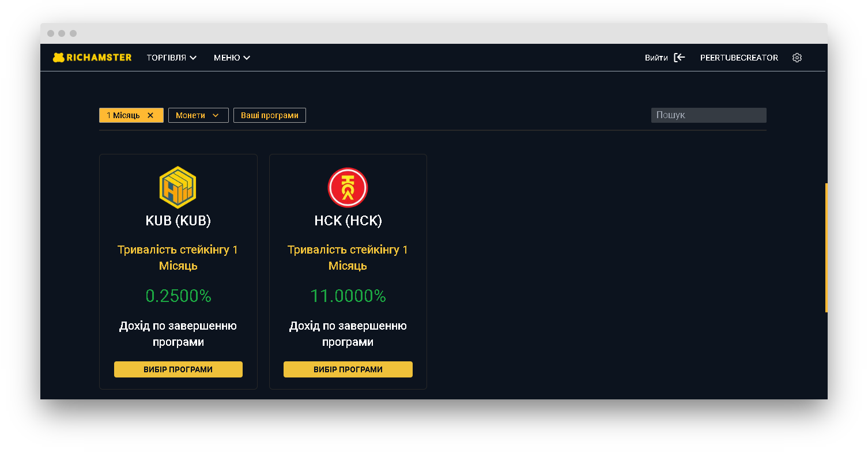The image size is (868, 457).
Task: Click the KUB coin hexagon logo
Action: point(178,187)
